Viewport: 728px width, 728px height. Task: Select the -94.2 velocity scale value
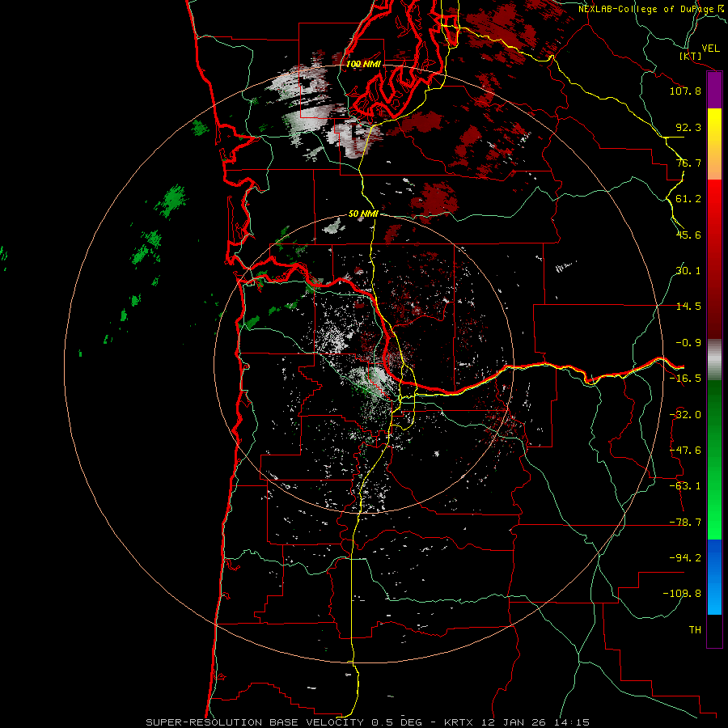point(685,558)
